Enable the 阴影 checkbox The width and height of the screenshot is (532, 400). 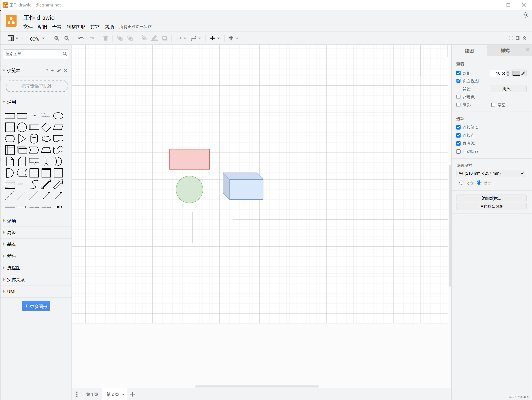[458, 105]
